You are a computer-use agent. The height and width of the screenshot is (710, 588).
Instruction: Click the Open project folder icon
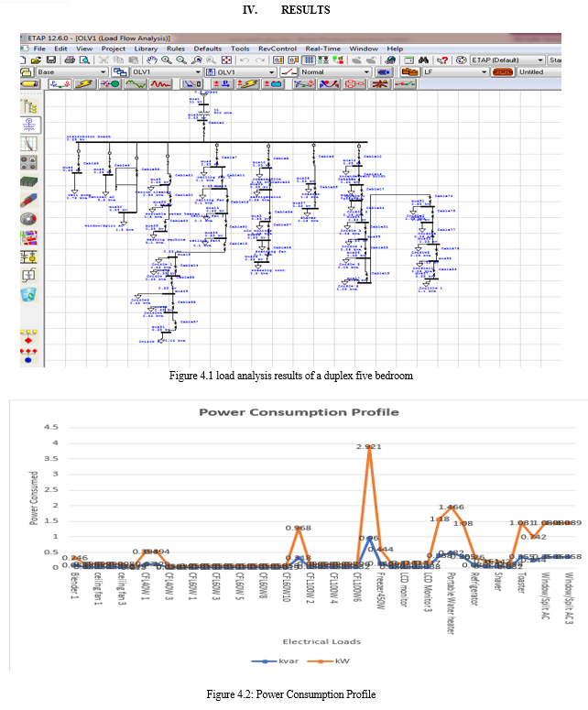point(37,60)
